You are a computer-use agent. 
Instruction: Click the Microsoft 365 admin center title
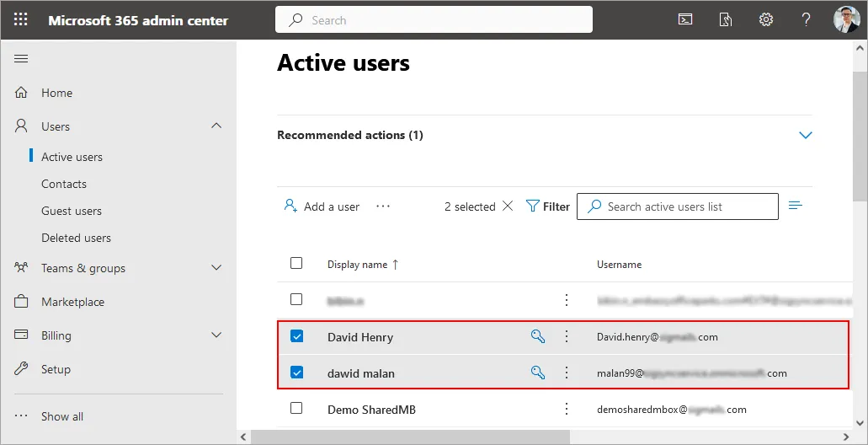click(x=138, y=20)
